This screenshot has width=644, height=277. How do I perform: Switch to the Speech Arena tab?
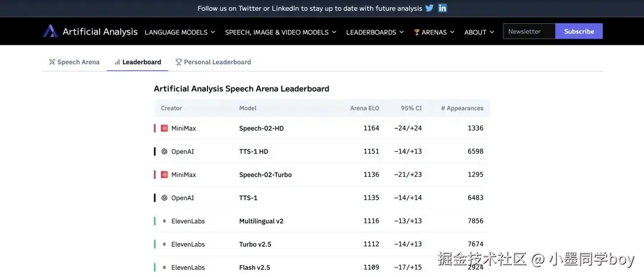(x=75, y=62)
